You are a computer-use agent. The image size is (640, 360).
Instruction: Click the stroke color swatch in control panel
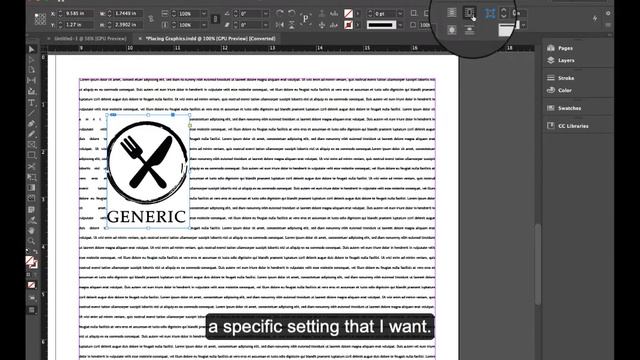pyautogui.click(x=348, y=25)
